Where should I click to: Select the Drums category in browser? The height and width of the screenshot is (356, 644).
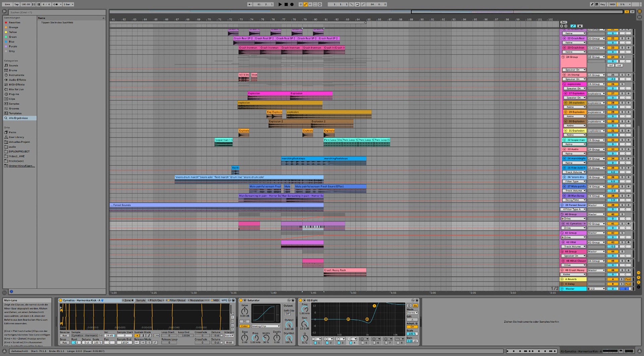[x=13, y=70]
